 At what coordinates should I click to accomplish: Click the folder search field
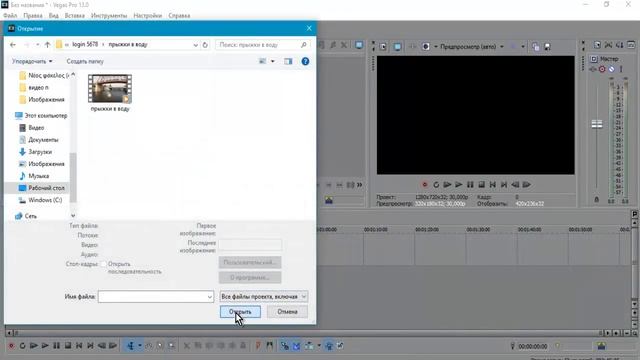click(x=262, y=44)
